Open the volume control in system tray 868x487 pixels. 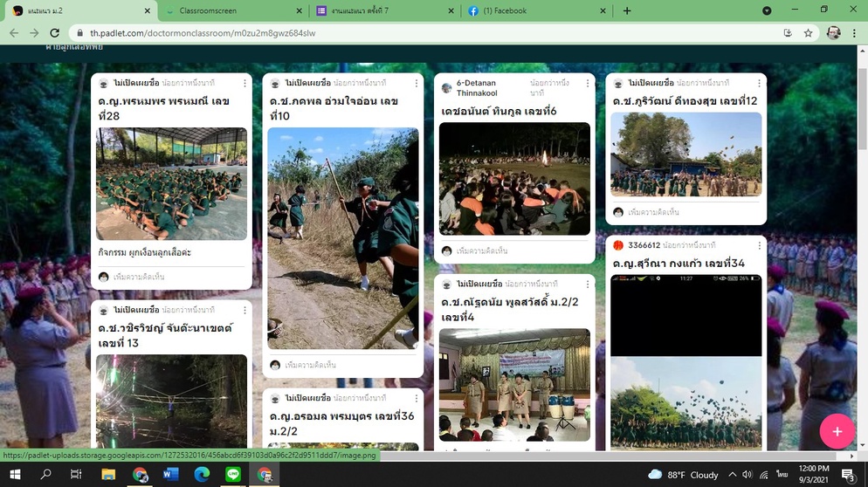click(747, 475)
